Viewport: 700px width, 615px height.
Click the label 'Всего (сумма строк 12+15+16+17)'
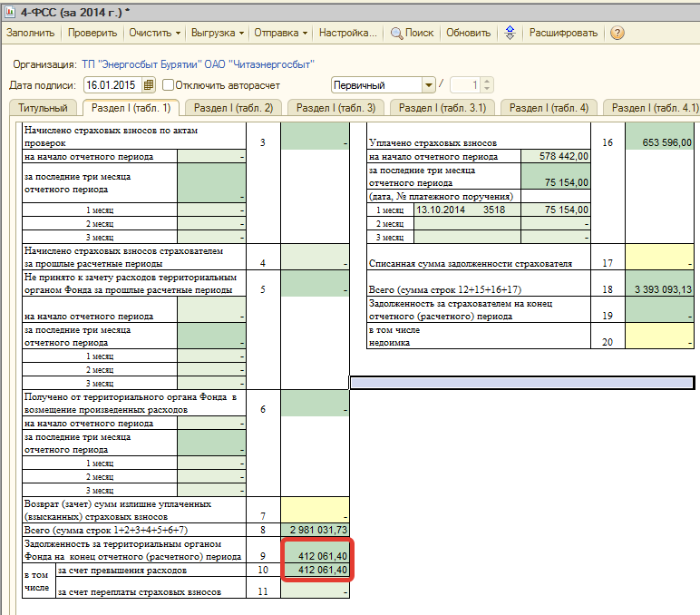pos(444,289)
